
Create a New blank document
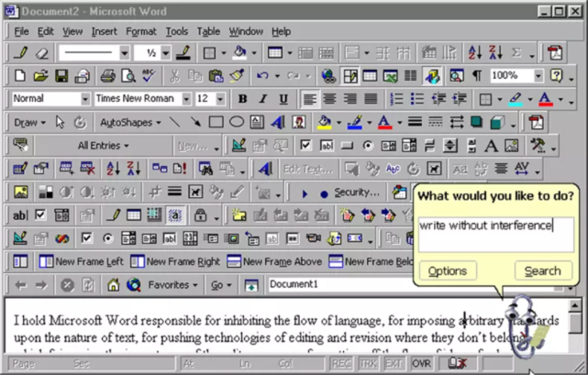[x=20, y=76]
